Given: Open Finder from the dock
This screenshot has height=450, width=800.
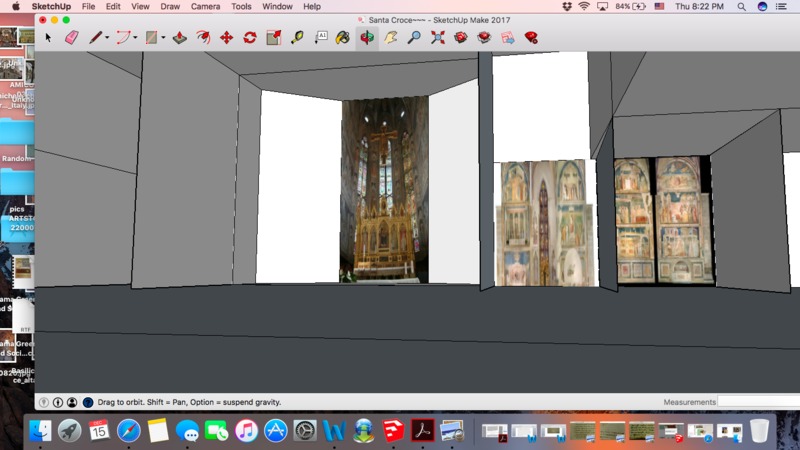Looking at the screenshot, I should pos(40,431).
